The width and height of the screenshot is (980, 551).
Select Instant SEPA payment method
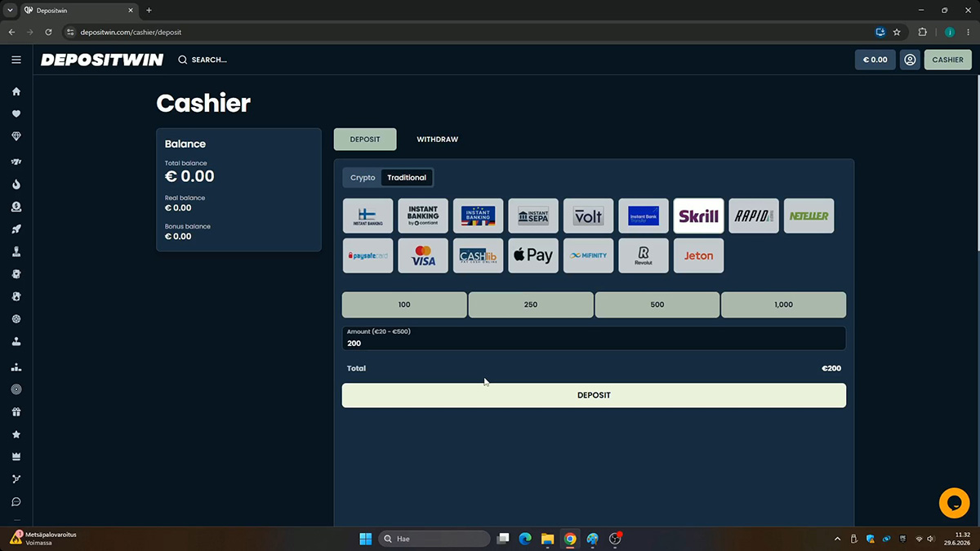pyautogui.click(x=533, y=216)
